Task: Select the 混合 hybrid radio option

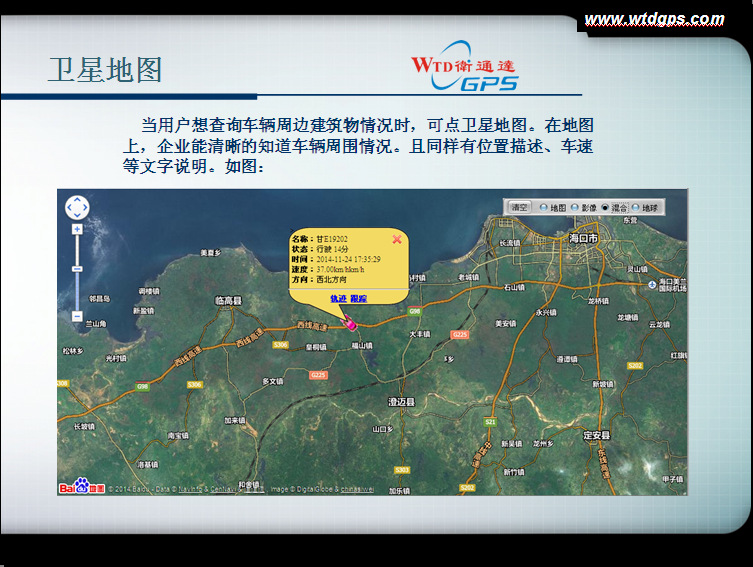Action: (605, 208)
